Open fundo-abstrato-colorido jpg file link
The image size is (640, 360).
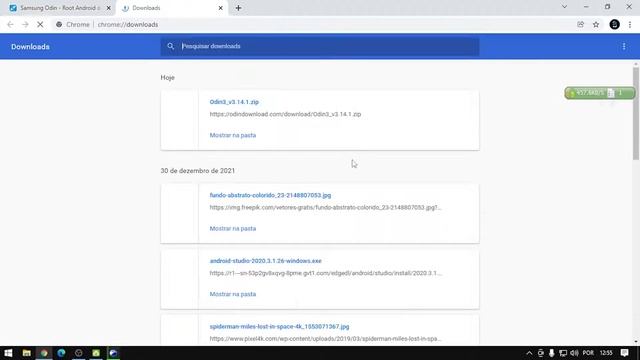point(270,195)
